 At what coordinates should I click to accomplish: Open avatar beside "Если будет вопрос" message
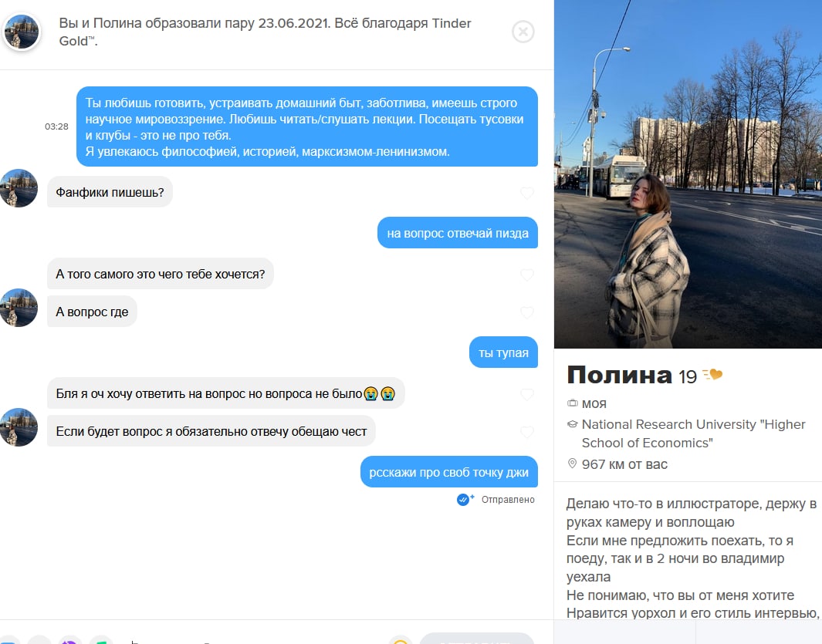[x=19, y=427]
